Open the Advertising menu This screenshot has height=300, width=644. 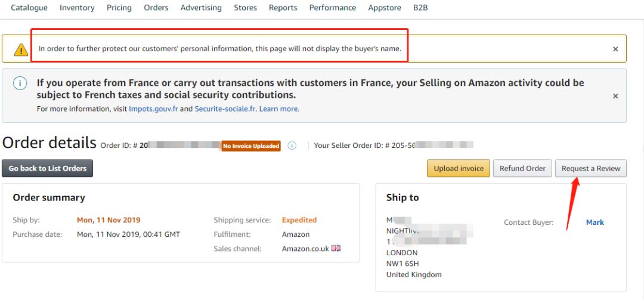(201, 8)
